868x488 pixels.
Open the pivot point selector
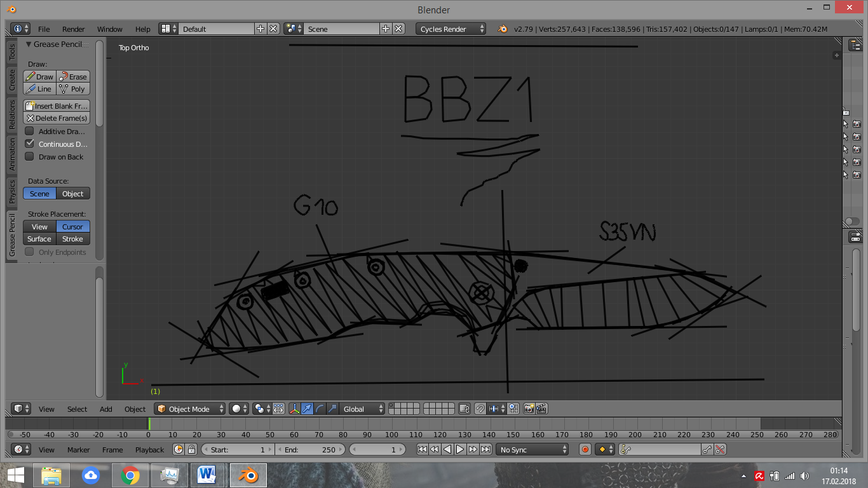(x=262, y=409)
